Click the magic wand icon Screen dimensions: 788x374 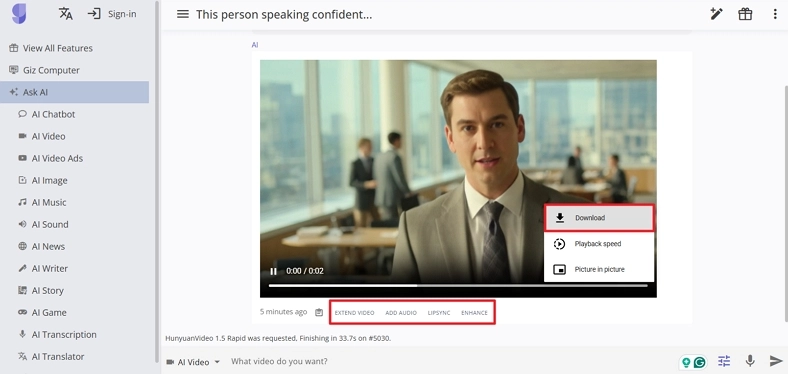716,14
